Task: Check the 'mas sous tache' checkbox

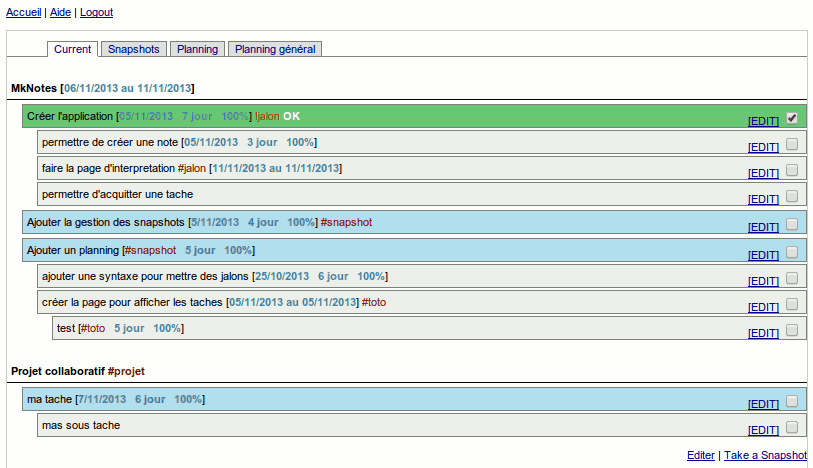Action: (x=792, y=427)
